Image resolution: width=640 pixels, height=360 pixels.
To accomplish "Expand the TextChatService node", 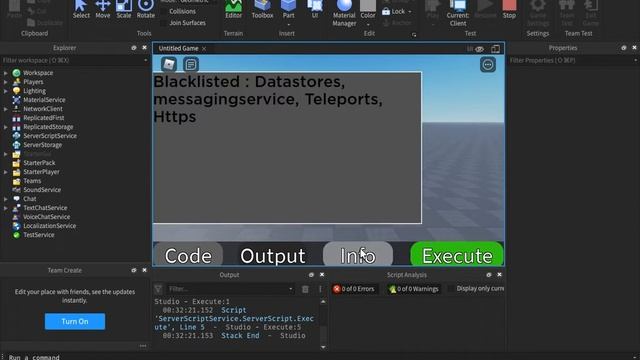I will click(6, 208).
